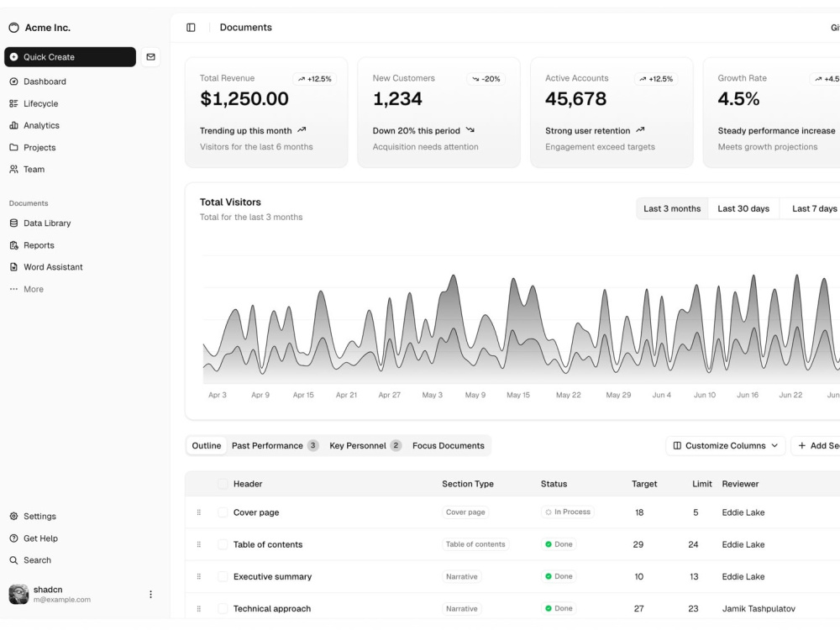The image size is (840, 630).
Task: Open Jamik Tashpulatov reviewer cell
Action: coord(759,608)
